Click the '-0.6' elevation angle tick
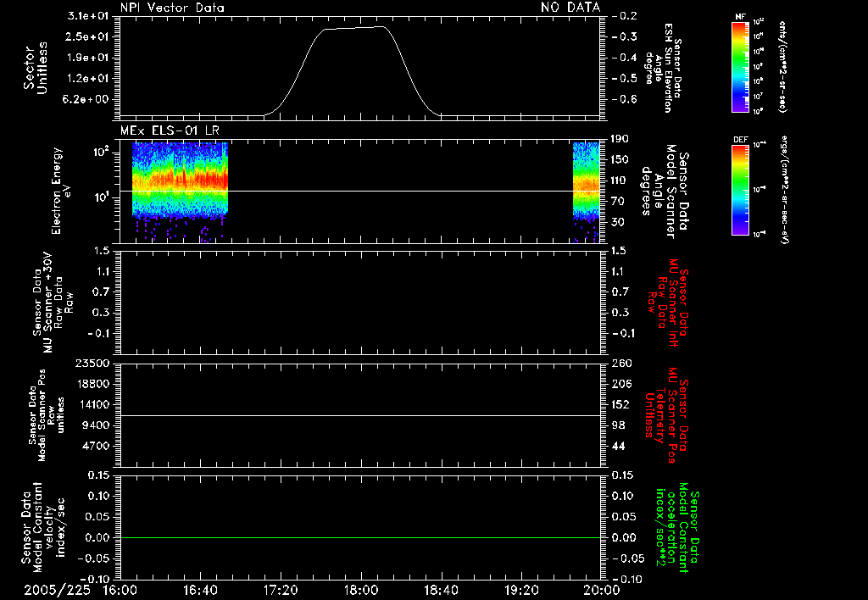 point(625,100)
